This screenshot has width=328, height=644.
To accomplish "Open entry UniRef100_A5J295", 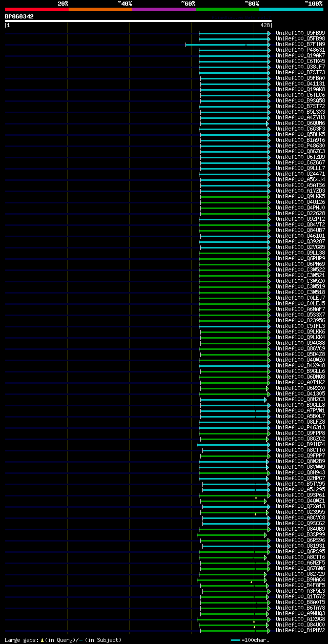I will [x=300, y=490].
